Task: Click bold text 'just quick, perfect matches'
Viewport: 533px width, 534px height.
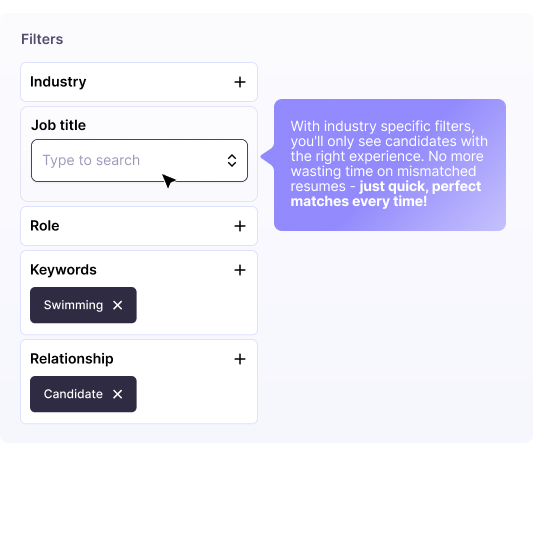Action: click(x=386, y=194)
